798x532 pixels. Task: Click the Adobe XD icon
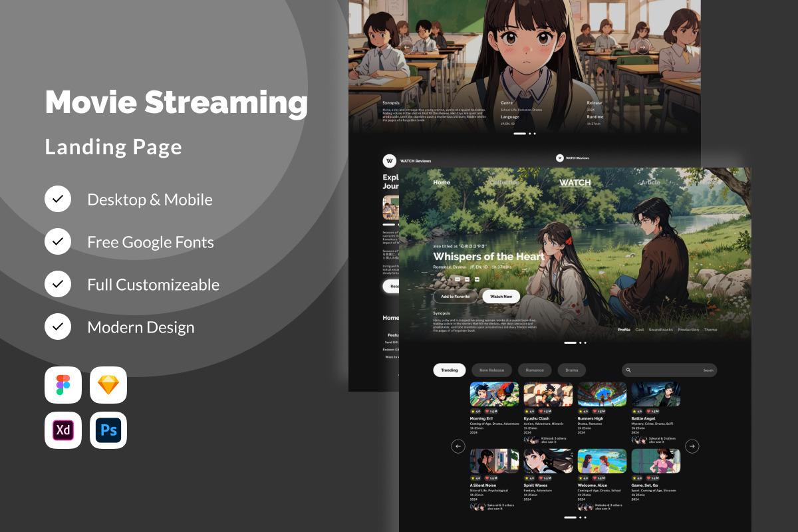click(x=63, y=430)
